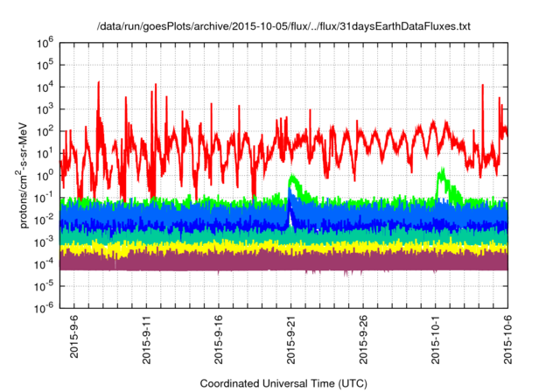Click the 10^-4 y-axis tick label
The height and width of the screenshot is (392, 560).
click(x=44, y=264)
